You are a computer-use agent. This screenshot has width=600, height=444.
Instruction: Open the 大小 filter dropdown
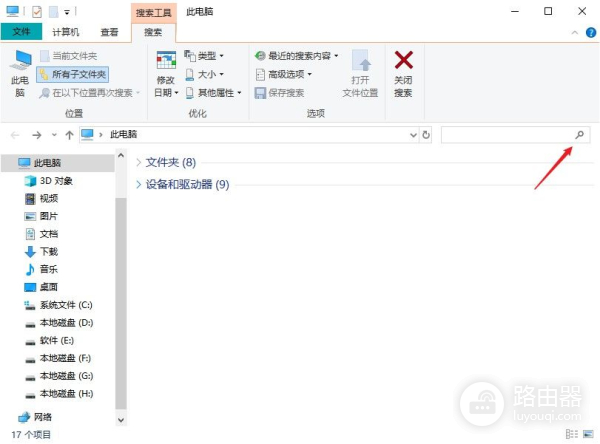coord(204,74)
